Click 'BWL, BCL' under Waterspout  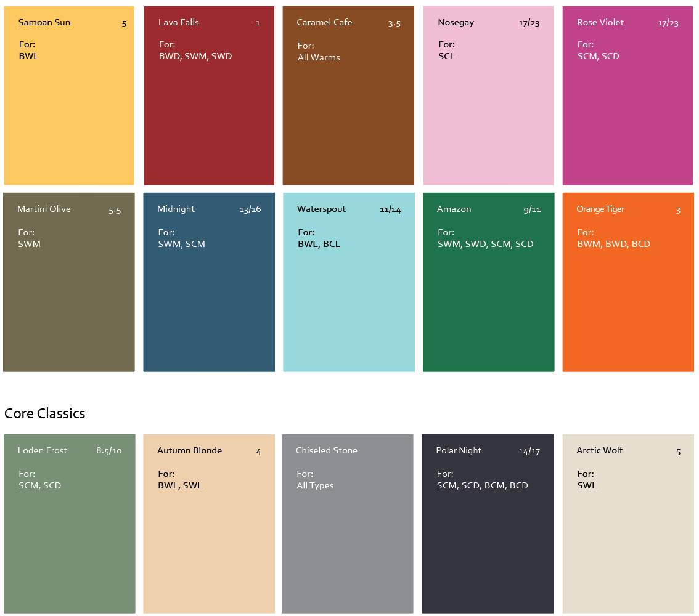319,244
